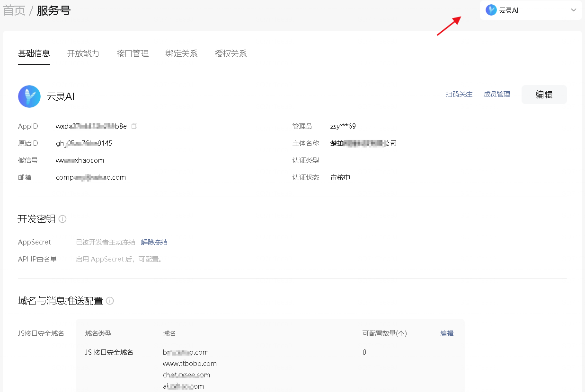Click the info icon beside 域名与消息推送配置
Image resolution: width=585 pixels, height=392 pixels.
click(x=110, y=301)
